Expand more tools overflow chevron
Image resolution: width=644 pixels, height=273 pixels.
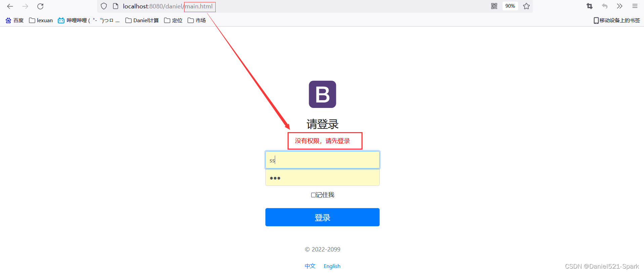[620, 6]
